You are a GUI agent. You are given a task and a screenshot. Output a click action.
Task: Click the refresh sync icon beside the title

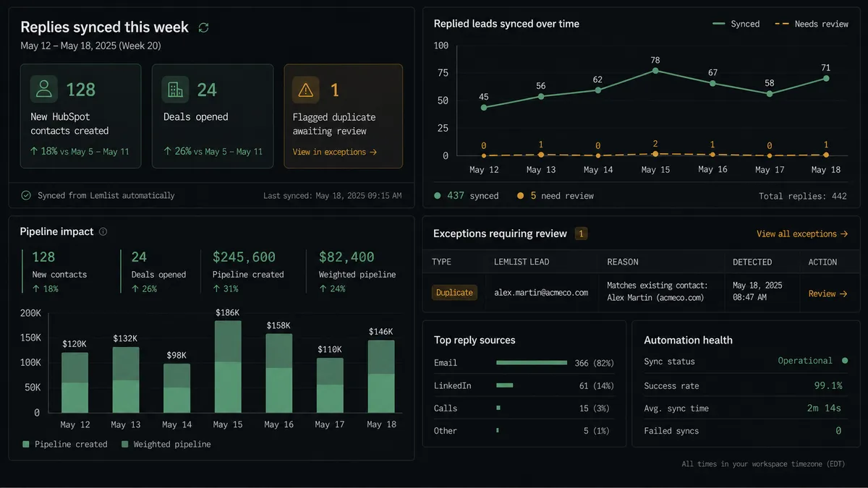click(x=204, y=27)
